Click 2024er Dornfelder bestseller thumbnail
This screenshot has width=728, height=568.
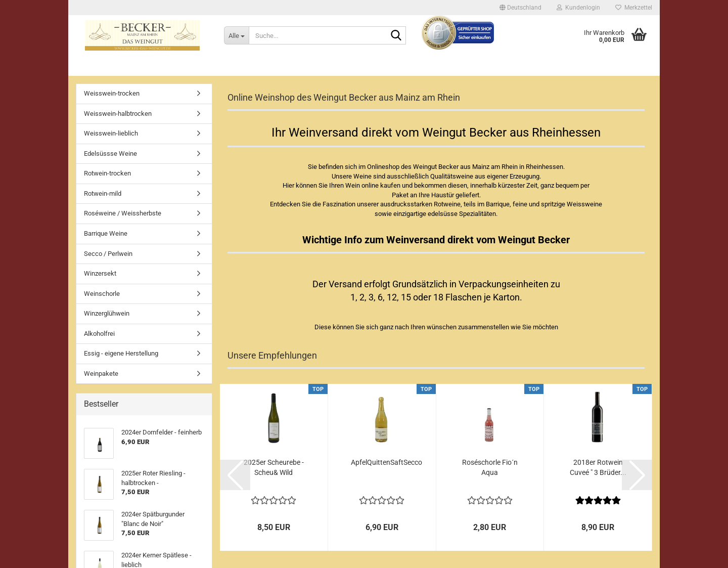click(99, 444)
